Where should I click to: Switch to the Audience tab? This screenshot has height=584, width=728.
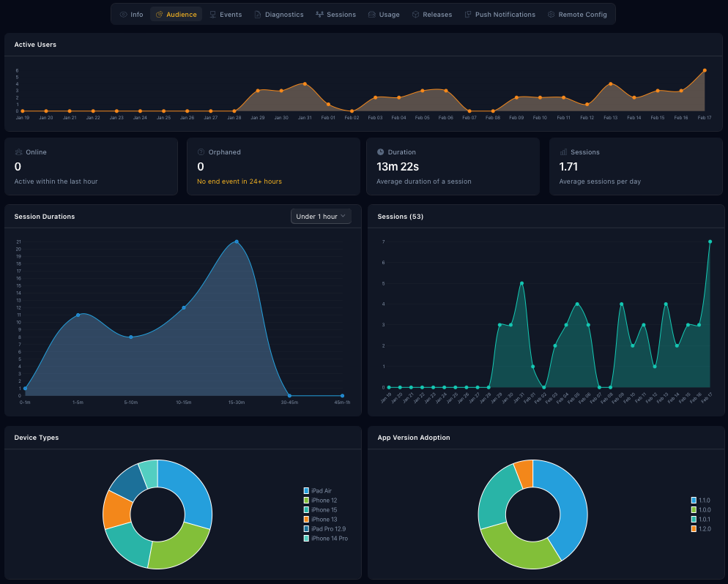[x=176, y=14]
